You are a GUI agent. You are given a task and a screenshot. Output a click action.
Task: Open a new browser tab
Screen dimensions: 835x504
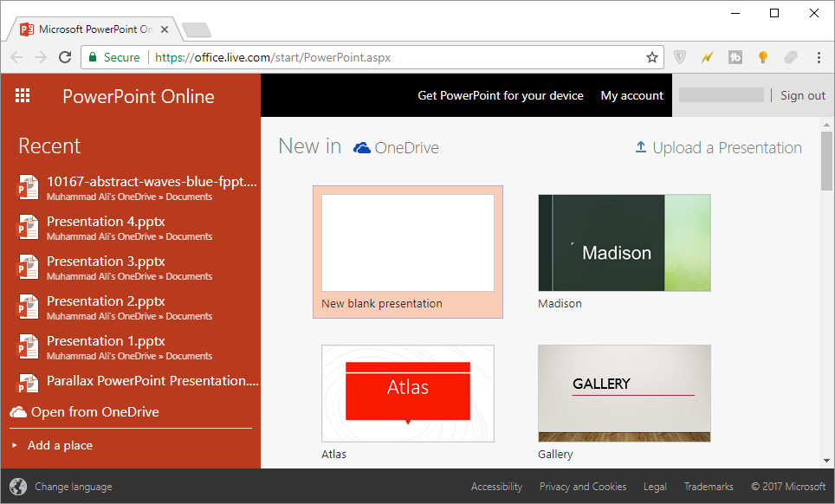pyautogui.click(x=197, y=29)
